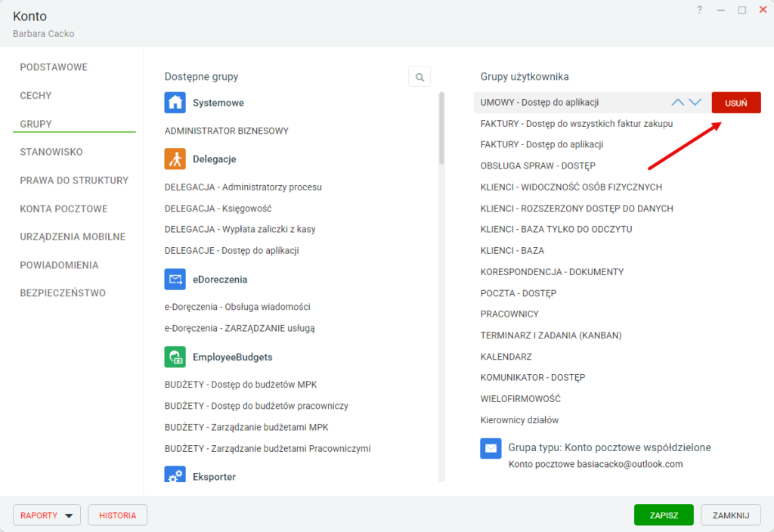The width and height of the screenshot is (774, 532).
Task: Select DELEGACJA - Administratorzy procesu
Action: coord(243,187)
